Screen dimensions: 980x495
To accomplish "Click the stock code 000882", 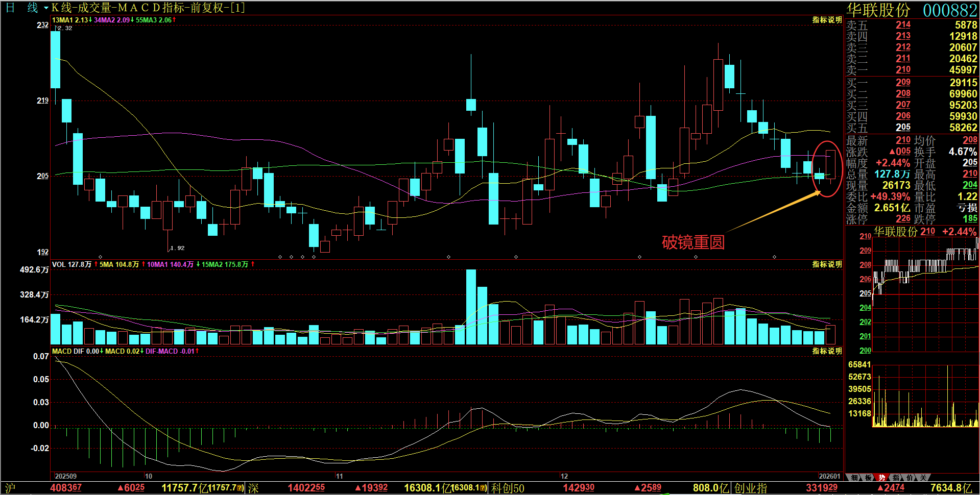I will [949, 10].
